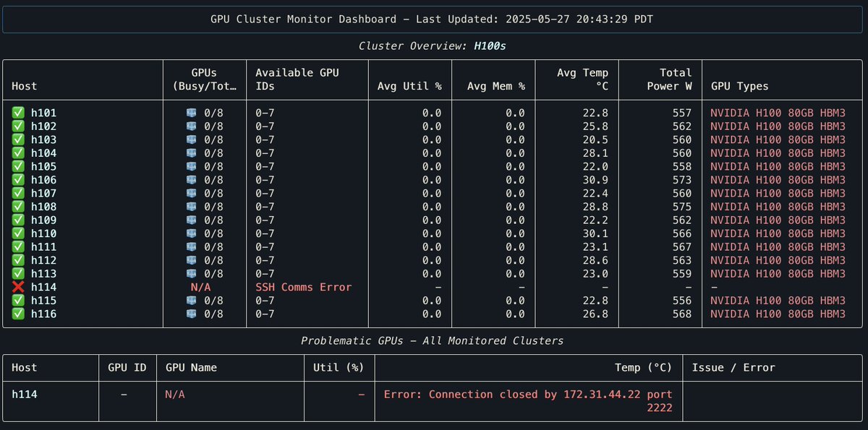Click the N/A GPU count for h114
The image size is (868, 430).
pos(200,287)
